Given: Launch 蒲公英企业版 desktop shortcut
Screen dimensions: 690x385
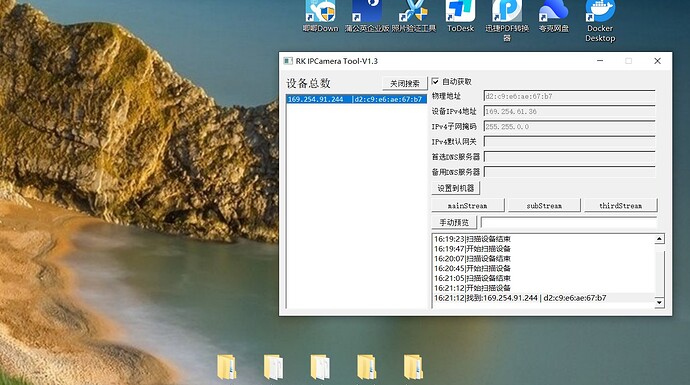Looking at the screenshot, I should tap(367, 15).
